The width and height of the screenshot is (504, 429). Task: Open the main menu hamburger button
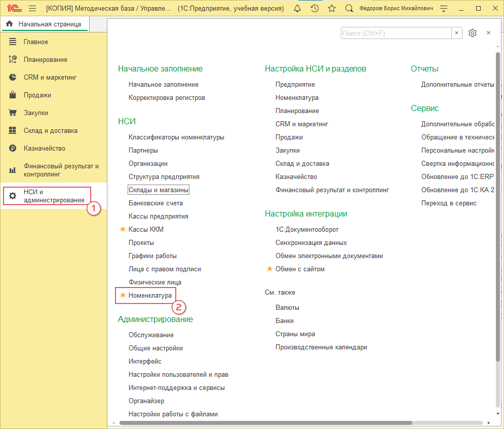click(x=32, y=9)
